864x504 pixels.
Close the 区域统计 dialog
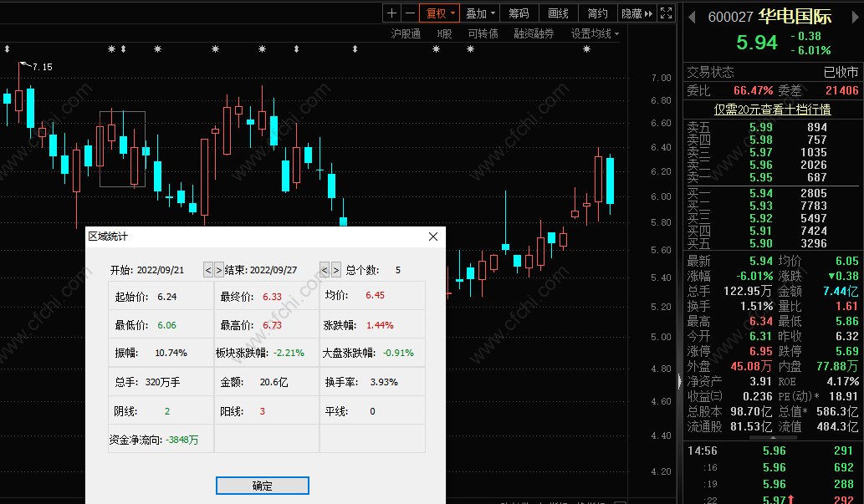[x=433, y=237]
